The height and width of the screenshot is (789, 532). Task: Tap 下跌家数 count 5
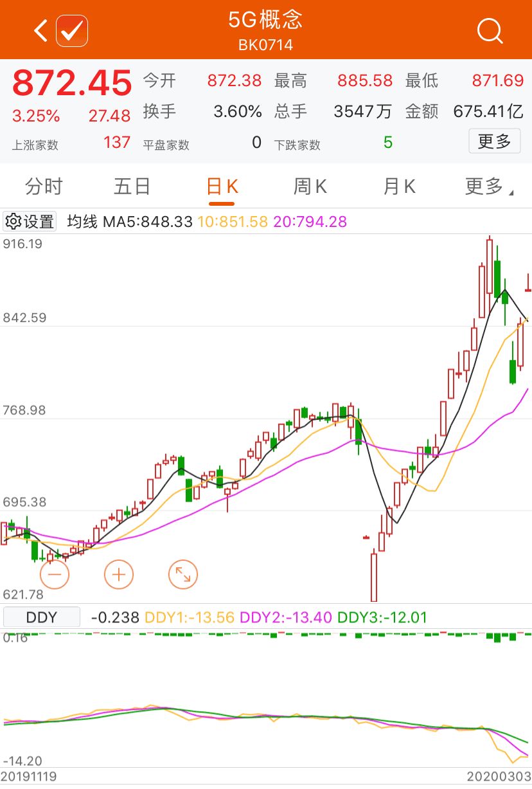[388, 142]
